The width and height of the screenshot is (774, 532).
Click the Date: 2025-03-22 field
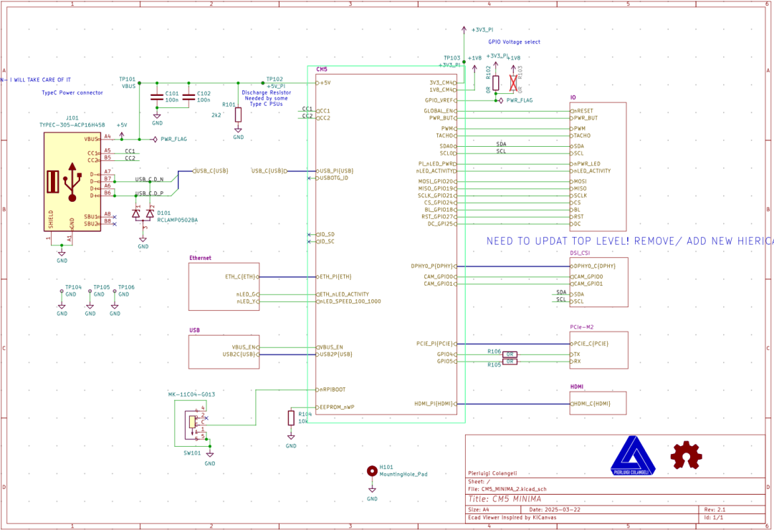(x=555, y=510)
